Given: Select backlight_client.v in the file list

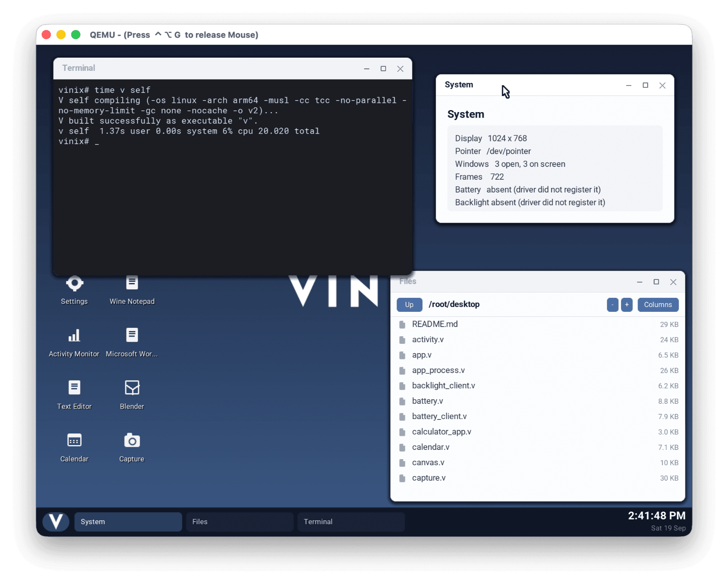Looking at the screenshot, I should 538,386.
